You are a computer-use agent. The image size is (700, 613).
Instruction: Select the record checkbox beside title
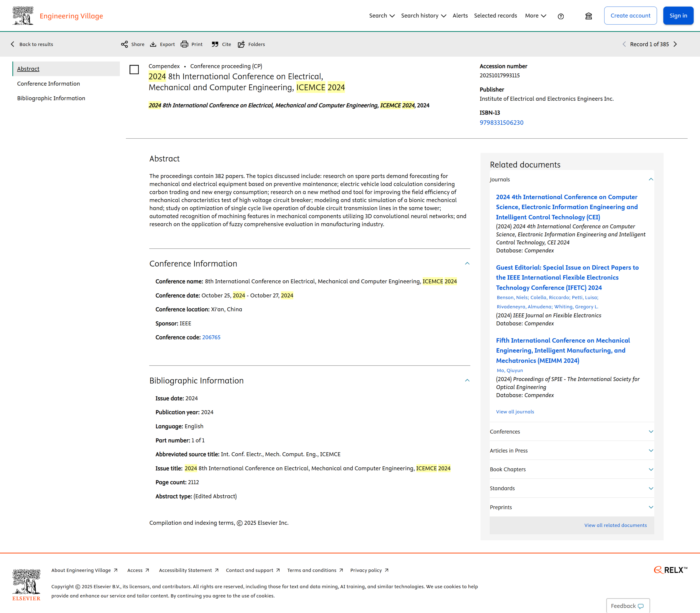[134, 69]
